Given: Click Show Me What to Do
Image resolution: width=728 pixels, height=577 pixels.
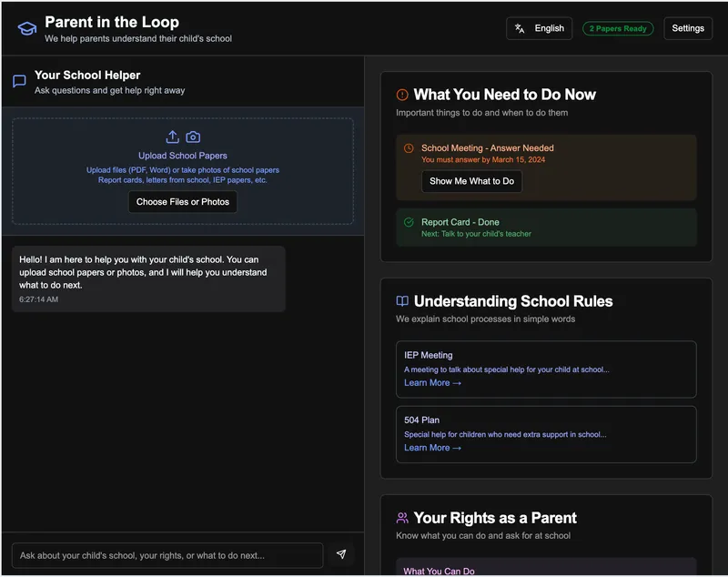Looking at the screenshot, I should pos(471,181).
